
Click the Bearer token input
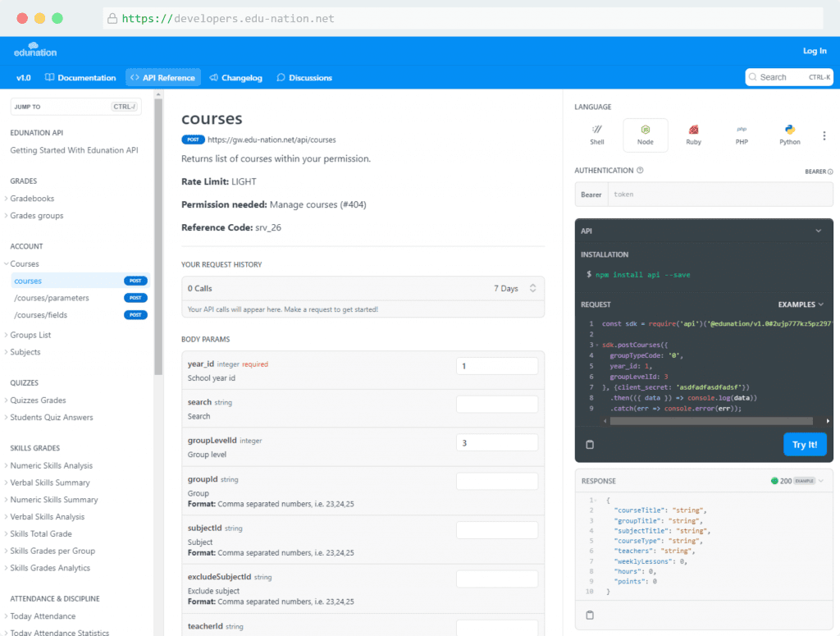(720, 194)
